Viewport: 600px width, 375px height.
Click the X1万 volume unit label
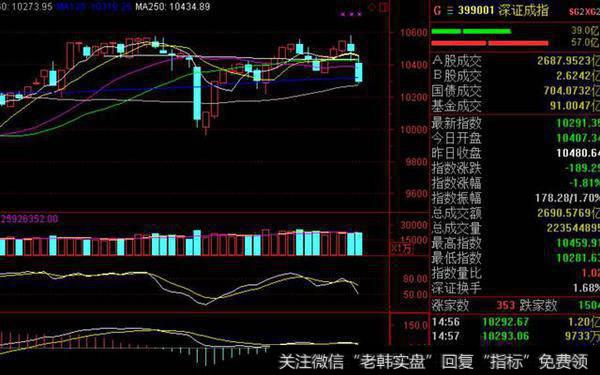401,248
